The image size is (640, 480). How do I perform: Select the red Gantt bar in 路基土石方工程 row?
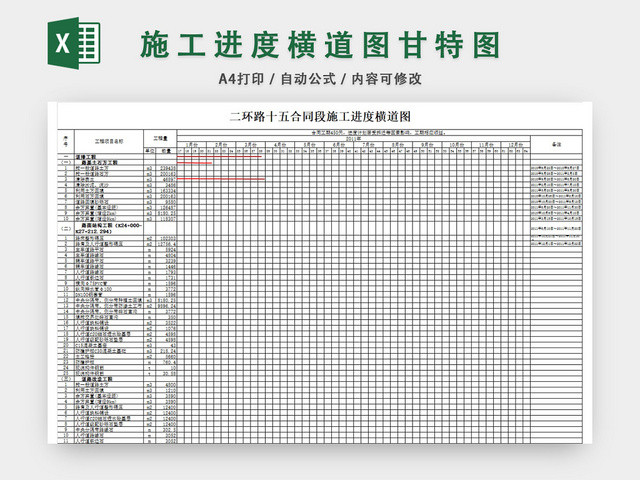point(194,163)
